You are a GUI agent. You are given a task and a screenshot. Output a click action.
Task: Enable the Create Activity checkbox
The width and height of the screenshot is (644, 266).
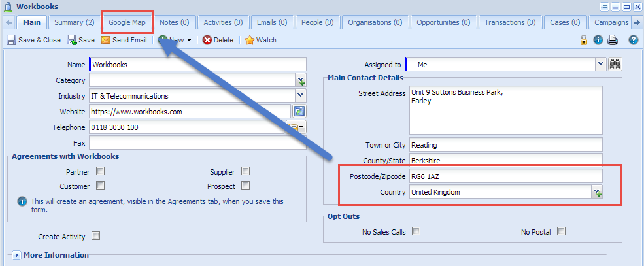[x=95, y=236]
